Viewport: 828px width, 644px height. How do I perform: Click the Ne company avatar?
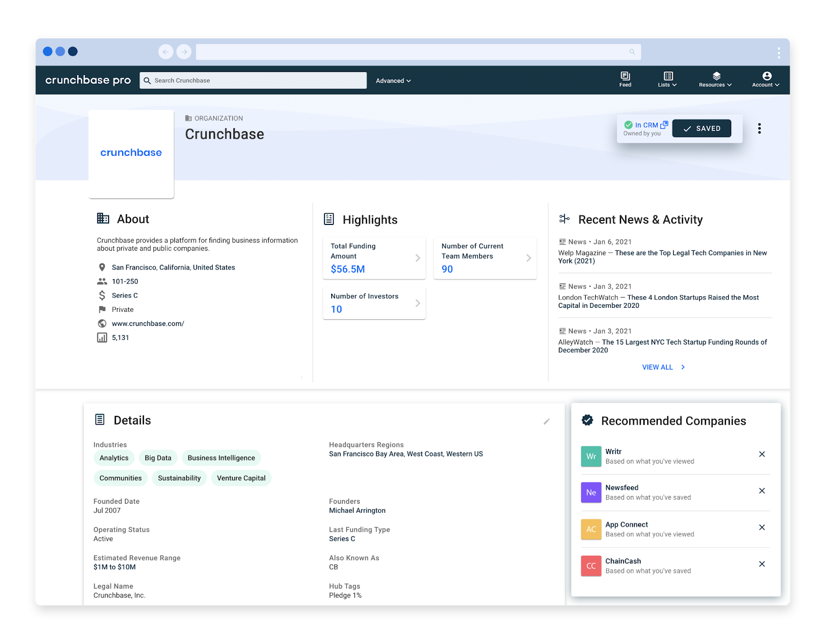(x=591, y=492)
